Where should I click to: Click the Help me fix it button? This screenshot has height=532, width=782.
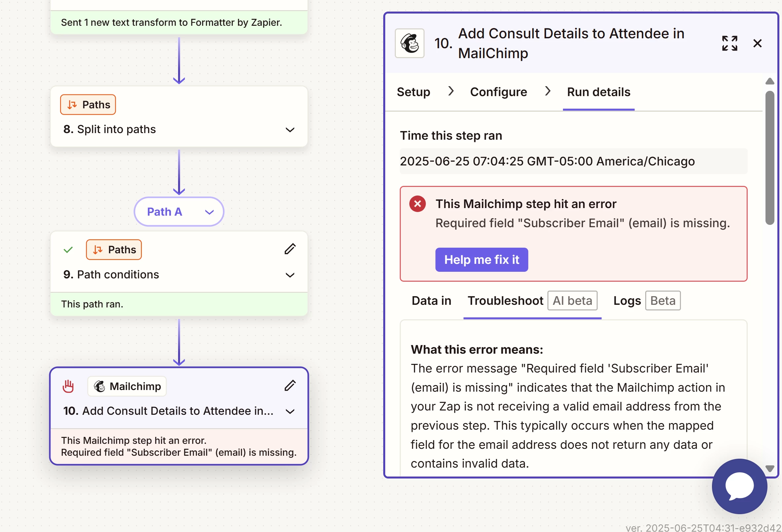[481, 260]
